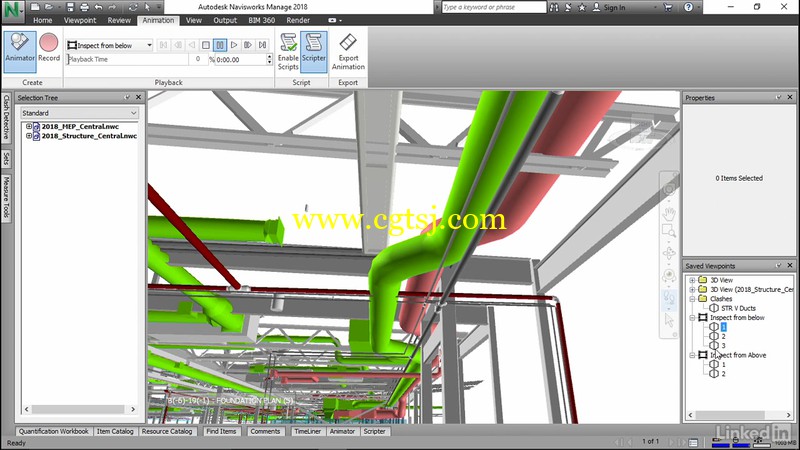Click the Open file folder icon
800x450 pixels.
(49, 7)
